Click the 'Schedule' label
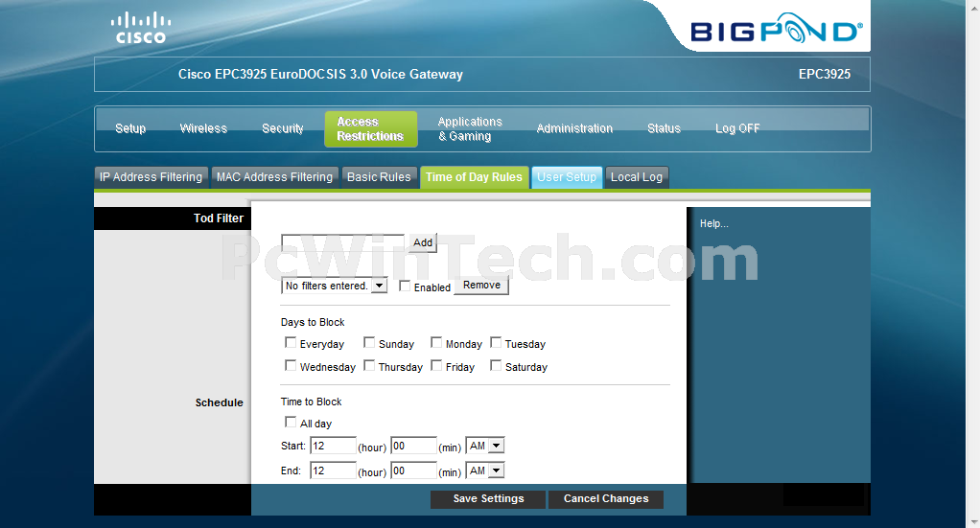 (219, 403)
